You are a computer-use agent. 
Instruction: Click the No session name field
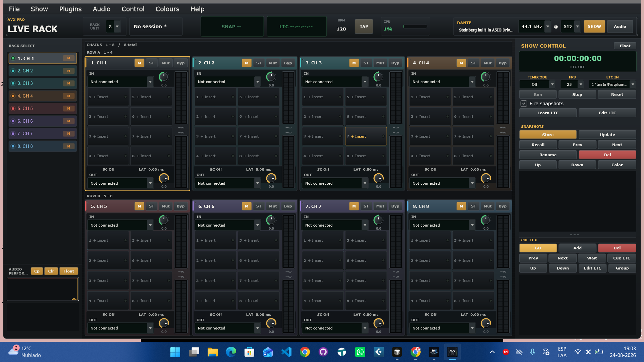pyautogui.click(x=156, y=26)
